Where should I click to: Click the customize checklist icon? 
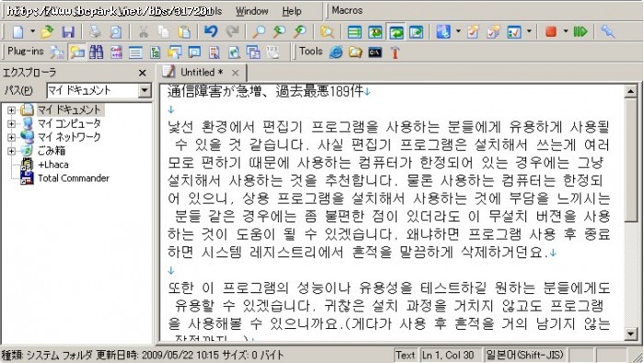(x=514, y=32)
